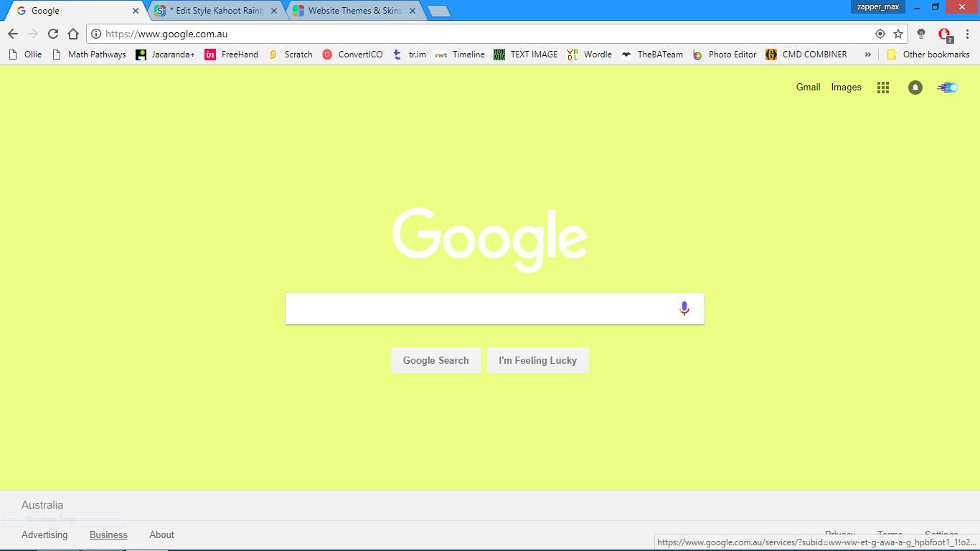Image resolution: width=980 pixels, height=551 pixels.
Task: Open a new tab
Action: click(438, 11)
